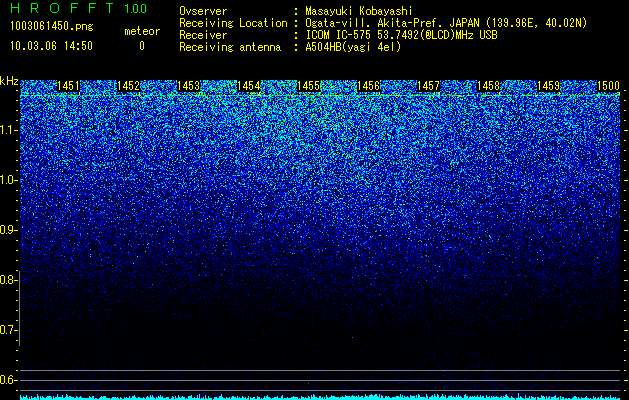Click the 1459 time marker

click(549, 86)
